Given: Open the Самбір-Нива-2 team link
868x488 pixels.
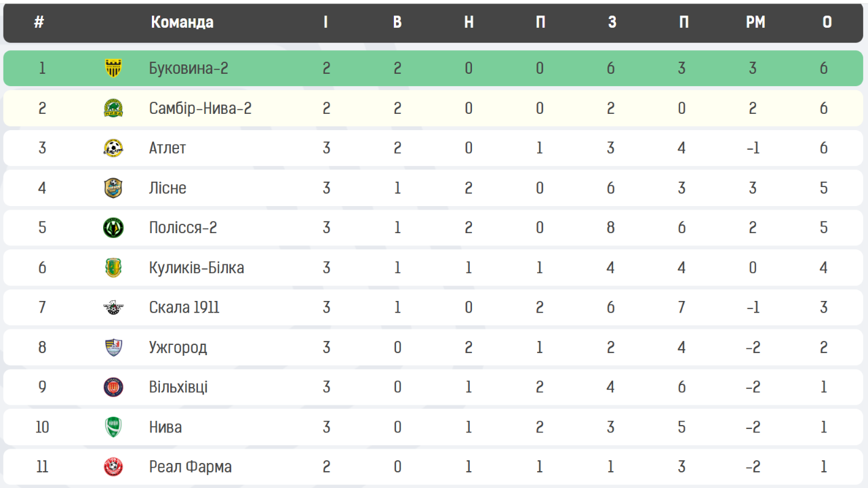Looking at the screenshot, I should click(200, 108).
